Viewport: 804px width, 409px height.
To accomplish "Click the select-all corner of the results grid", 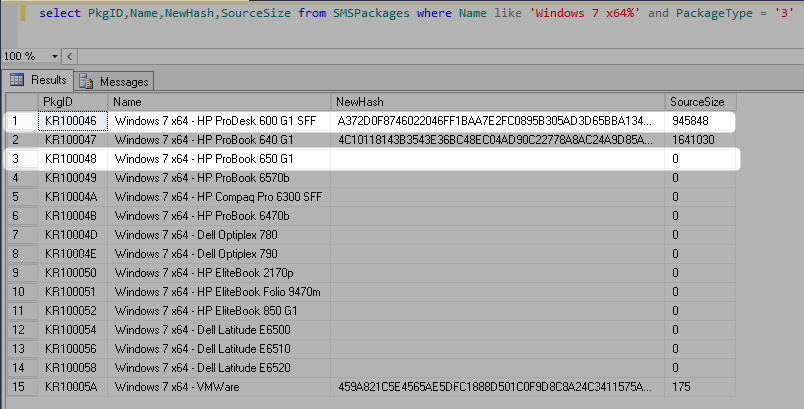I will point(22,102).
